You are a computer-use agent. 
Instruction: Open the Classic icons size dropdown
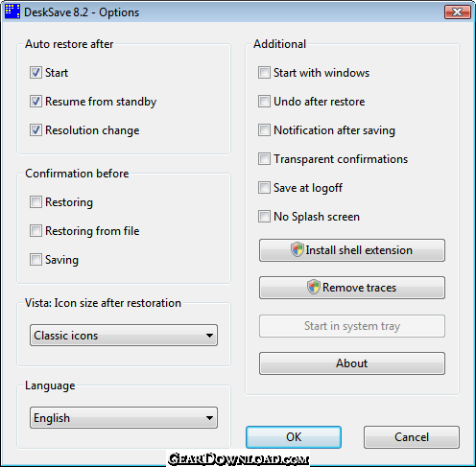[x=124, y=336]
